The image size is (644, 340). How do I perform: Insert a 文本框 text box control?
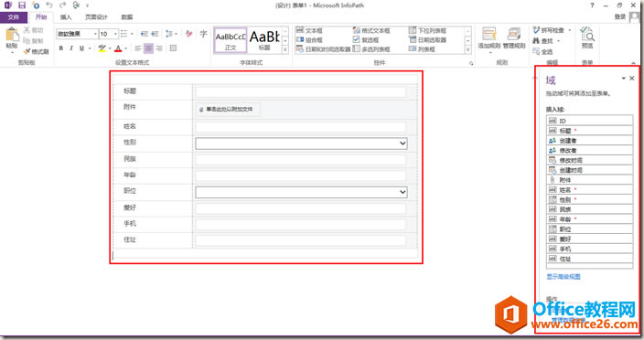click(x=310, y=31)
